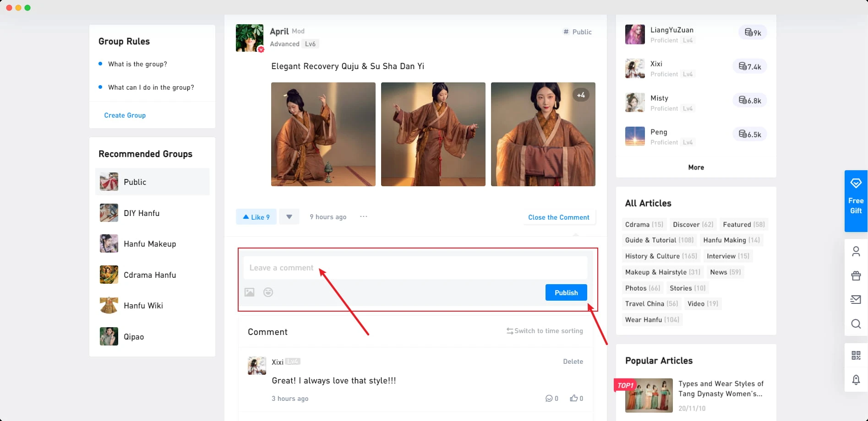Click the Create Group link
Screen dimensions: 868x421
tap(125, 115)
